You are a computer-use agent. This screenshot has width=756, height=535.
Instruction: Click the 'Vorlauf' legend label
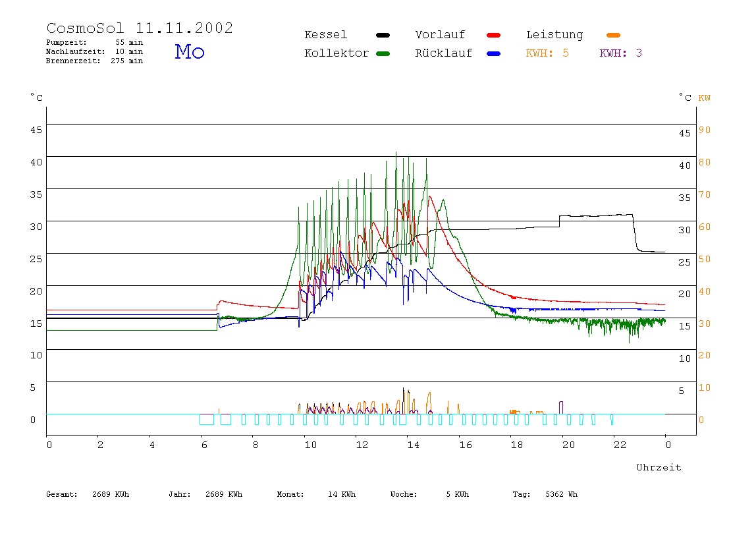tap(440, 35)
